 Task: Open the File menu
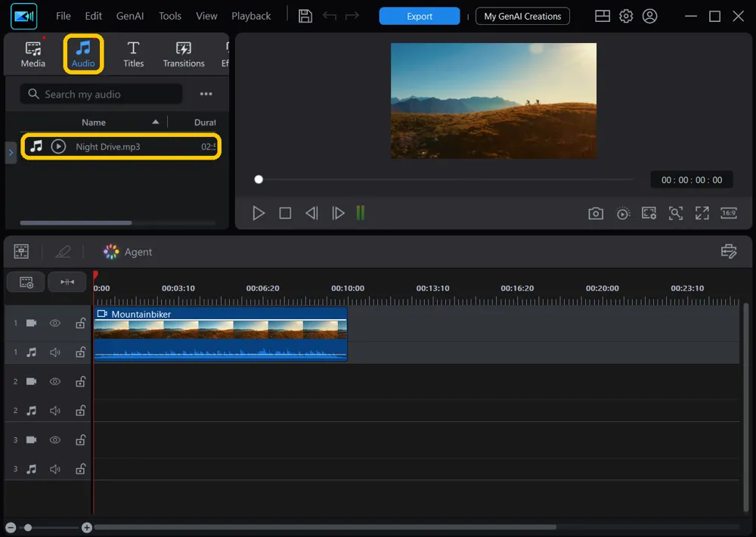[64, 16]
